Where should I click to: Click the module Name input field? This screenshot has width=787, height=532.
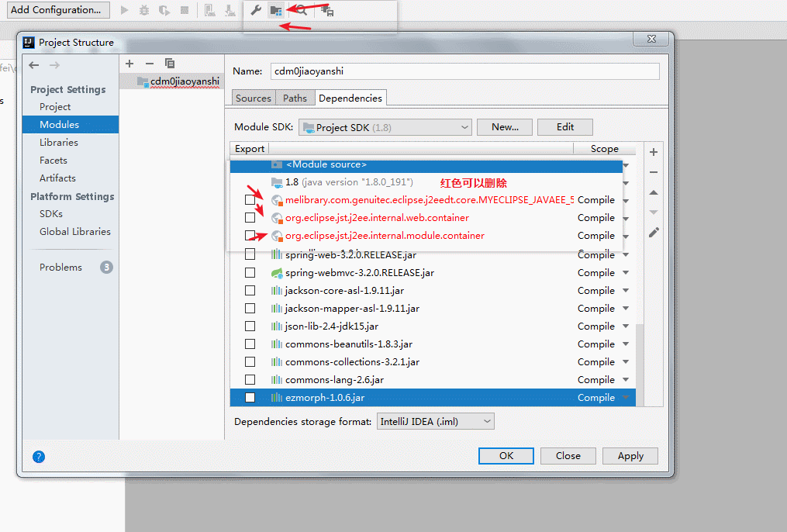[464, 71]
